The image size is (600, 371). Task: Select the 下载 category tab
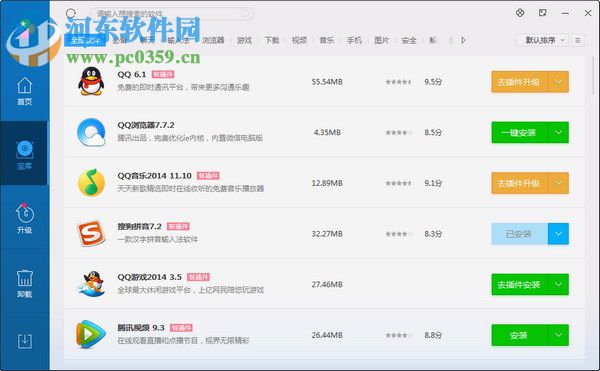pyautogui.click(x=272, y=40)
